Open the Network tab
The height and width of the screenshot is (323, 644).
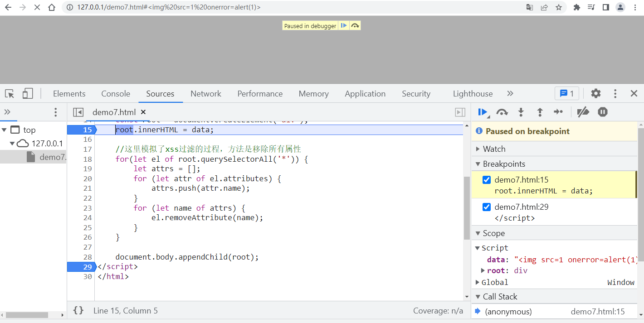(x=206, y=94)
